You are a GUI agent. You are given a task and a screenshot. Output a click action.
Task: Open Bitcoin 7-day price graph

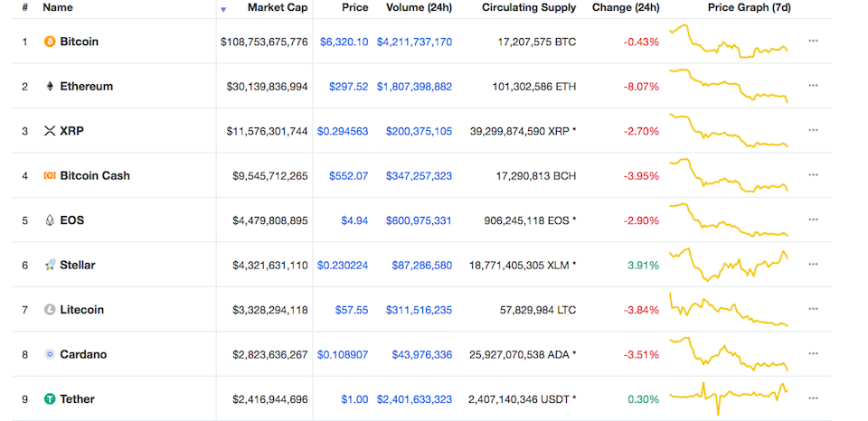pos(729,41)
